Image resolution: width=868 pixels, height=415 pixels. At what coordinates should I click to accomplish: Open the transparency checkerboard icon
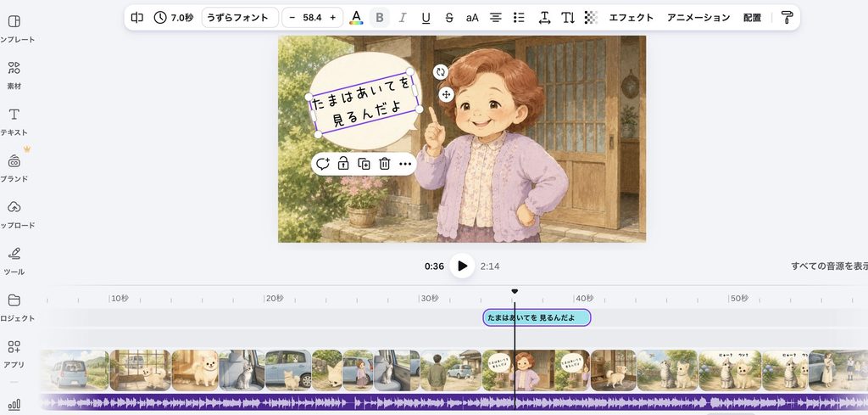pyautogui.click(x=591, y=18)
